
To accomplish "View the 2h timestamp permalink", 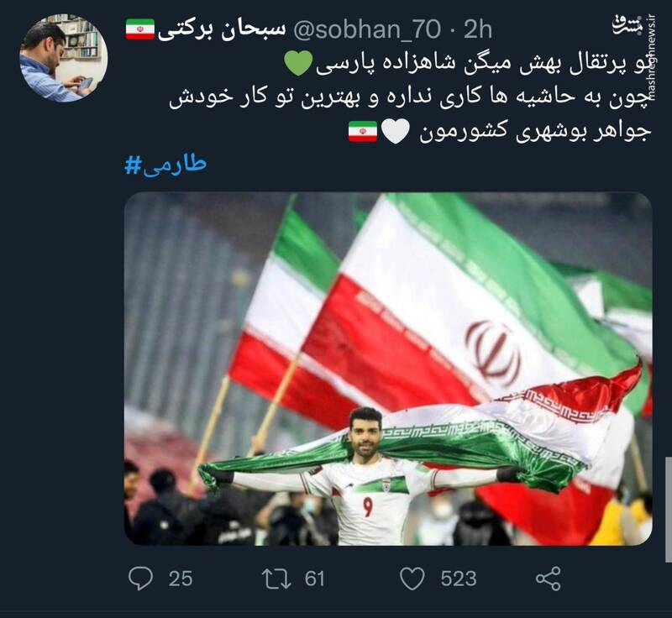I will [x=478, y=29].
